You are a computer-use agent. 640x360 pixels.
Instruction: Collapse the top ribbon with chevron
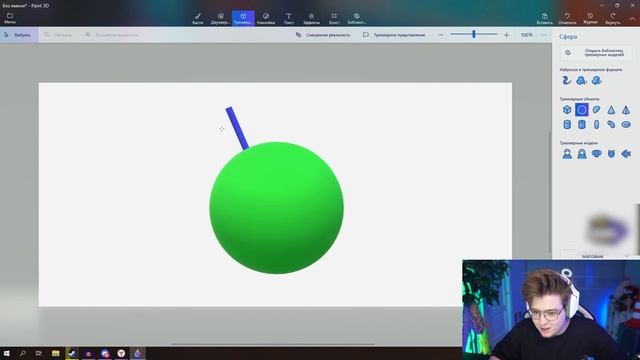632,18
